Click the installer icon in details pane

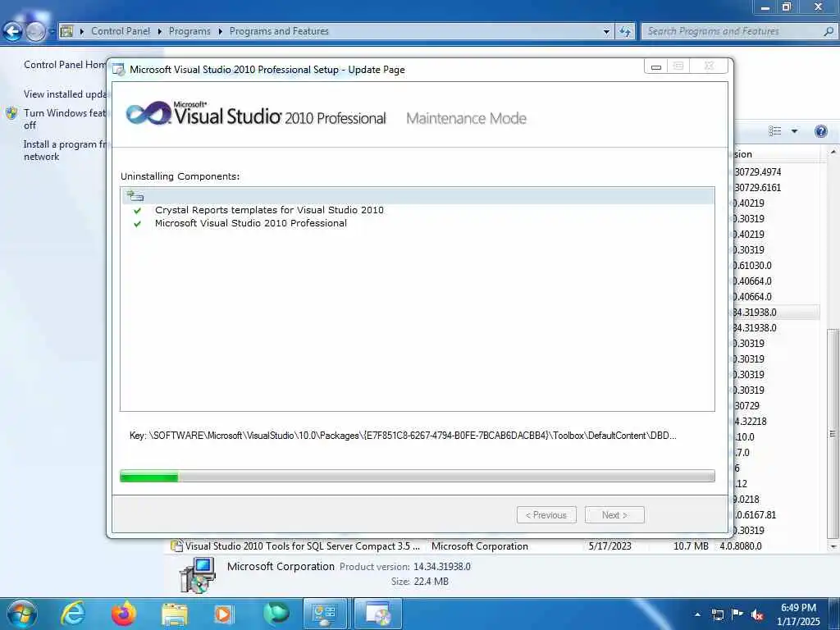(x=198, y=575)
